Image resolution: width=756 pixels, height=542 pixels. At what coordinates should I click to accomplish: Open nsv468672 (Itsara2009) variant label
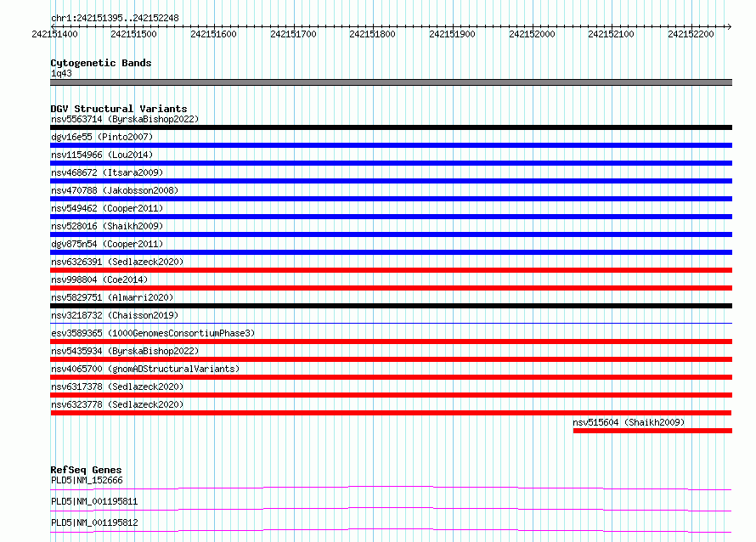[107, 172]
